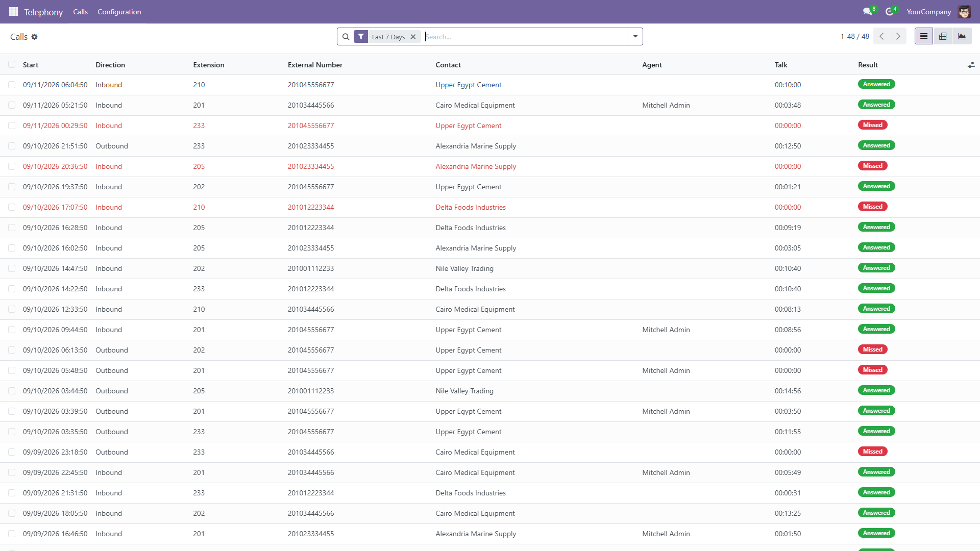Screen dimensions: 980x551
Task: Go to previous page of records
Action: 881,36
